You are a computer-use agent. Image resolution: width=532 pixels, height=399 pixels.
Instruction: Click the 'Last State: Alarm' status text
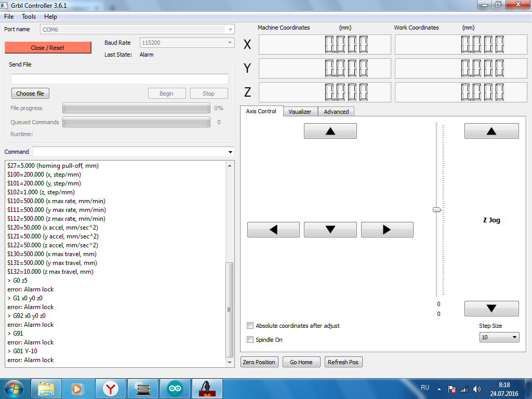click(129, 55)
